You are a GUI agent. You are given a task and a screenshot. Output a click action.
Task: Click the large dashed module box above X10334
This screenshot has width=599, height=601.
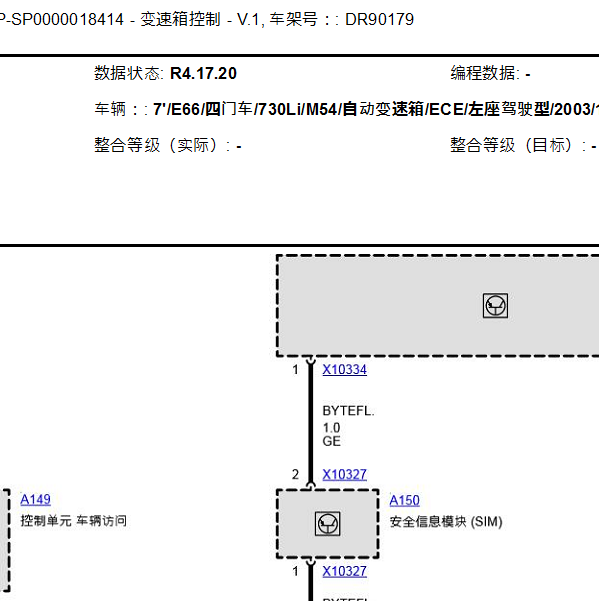coord(437,306)
